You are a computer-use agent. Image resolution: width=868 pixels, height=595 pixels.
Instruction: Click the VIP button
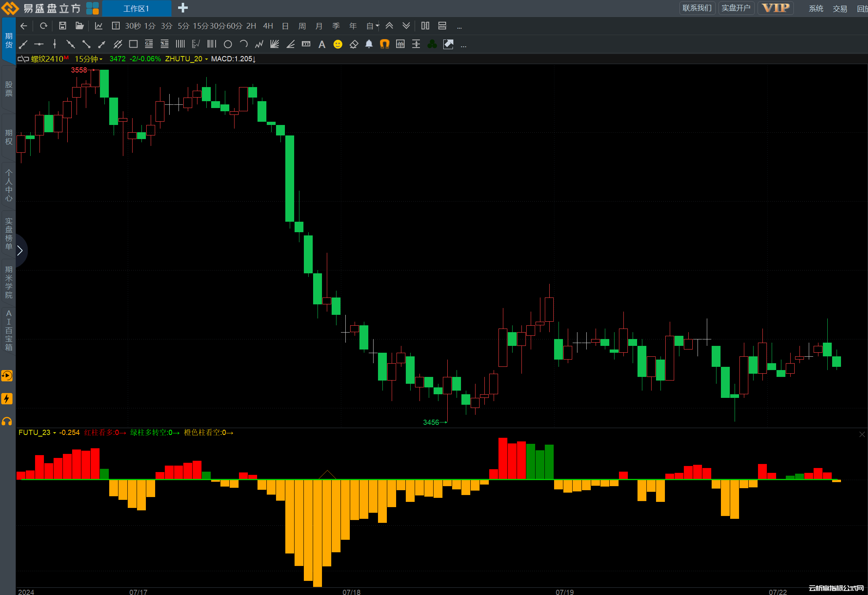coord(776,8)
